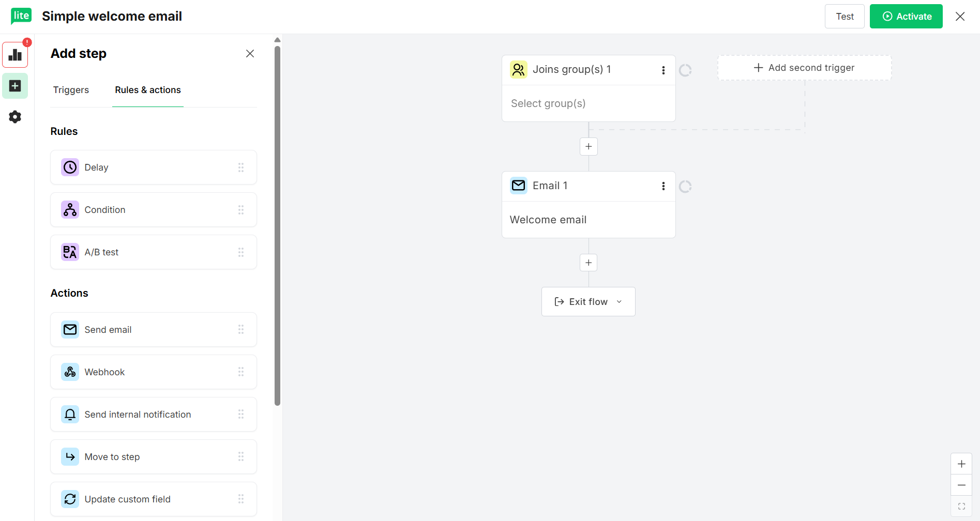Screen dimensions: 980x521
Task: Select the Update custom field icon
Action: click(x=70, y=499)
